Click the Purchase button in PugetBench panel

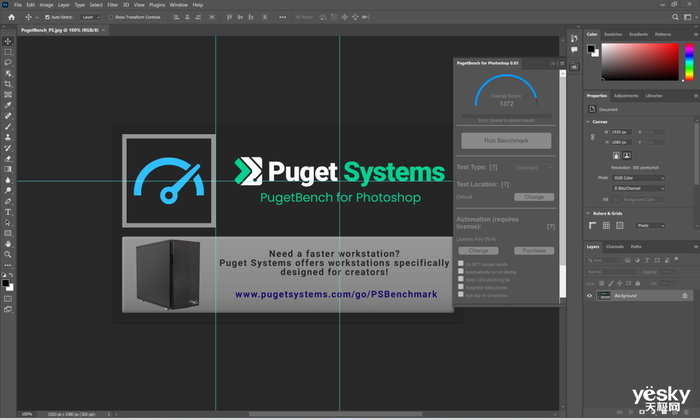click(x=531, y=250)
